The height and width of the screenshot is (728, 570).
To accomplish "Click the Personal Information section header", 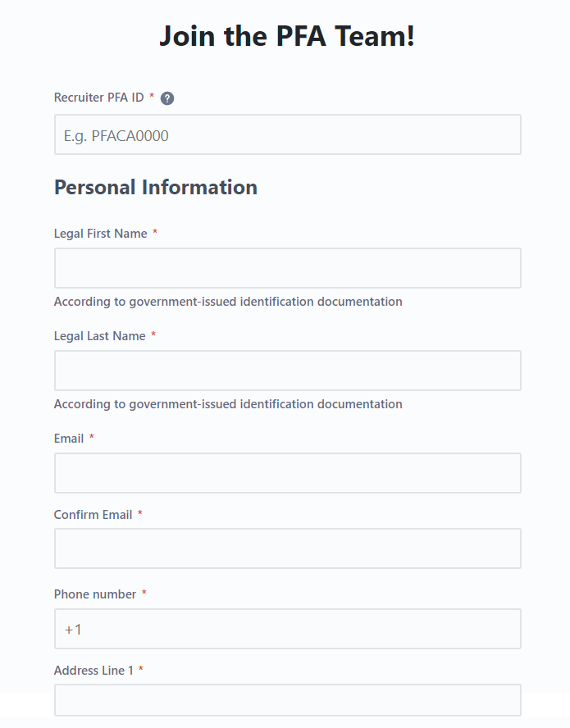I will 155,187.
